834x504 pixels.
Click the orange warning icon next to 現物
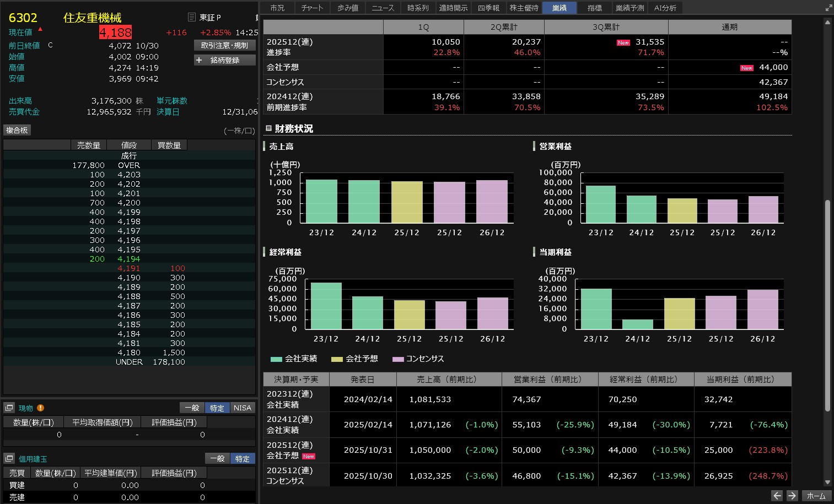point(40,408)
